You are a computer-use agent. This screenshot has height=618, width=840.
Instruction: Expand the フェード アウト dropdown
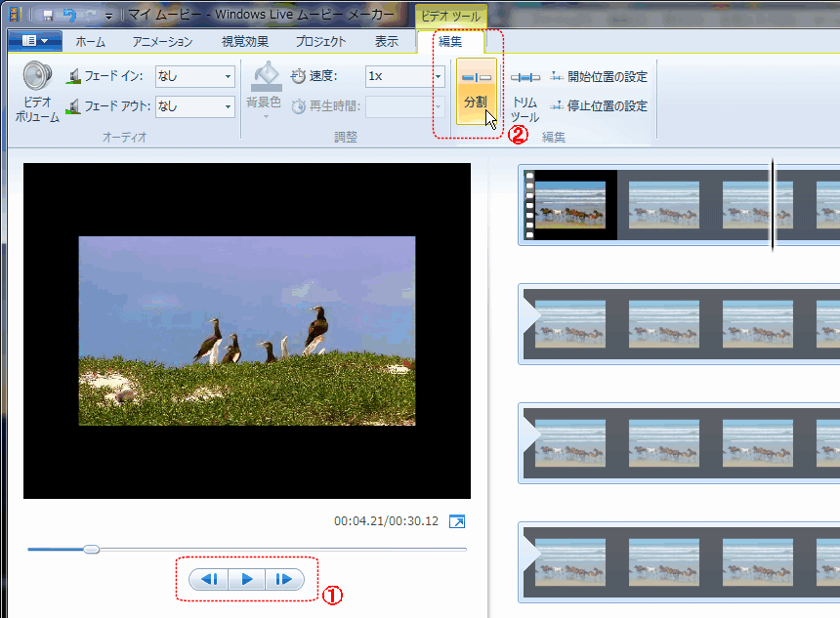[x=228, y=105]
